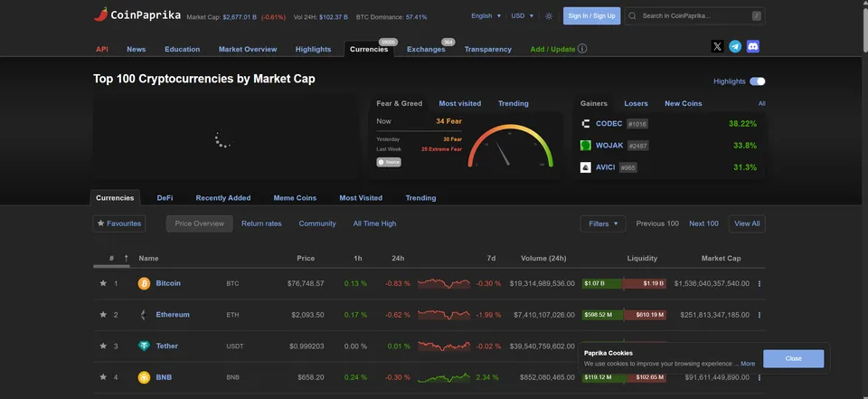The image size is (868, 399).
Task: Click the CODEC gainer logo
Action: pos(586,124)
